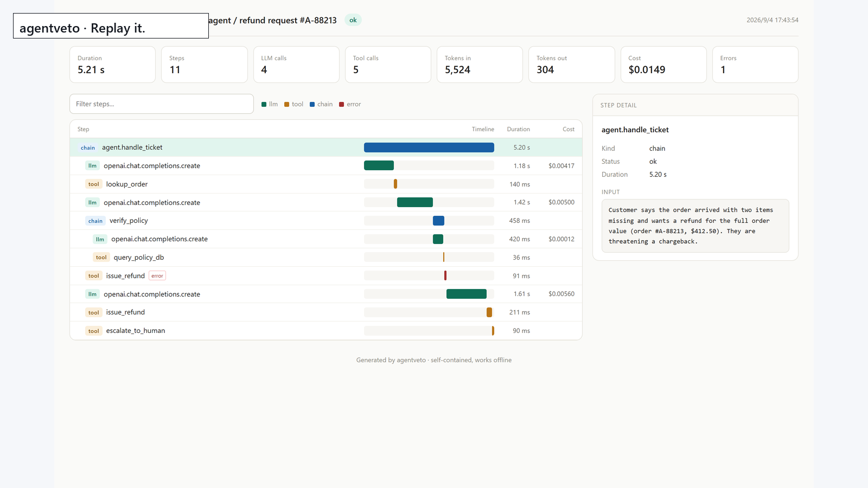Image resolution: width=868 pixels, height=488 pixels.
Task: Click the llm legend item
Action: 270,104
